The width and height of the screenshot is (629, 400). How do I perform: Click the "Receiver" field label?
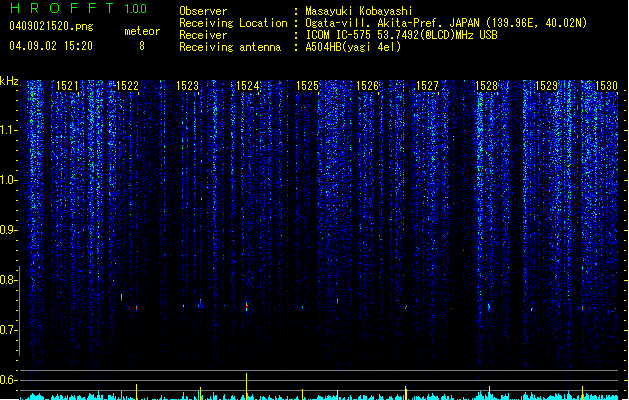coord(203,35)
